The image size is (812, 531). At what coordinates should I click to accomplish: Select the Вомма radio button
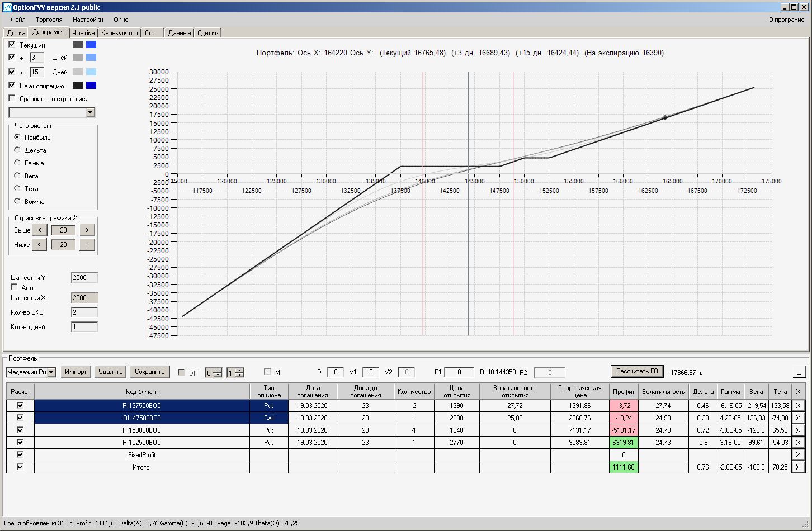pos(17,201)
